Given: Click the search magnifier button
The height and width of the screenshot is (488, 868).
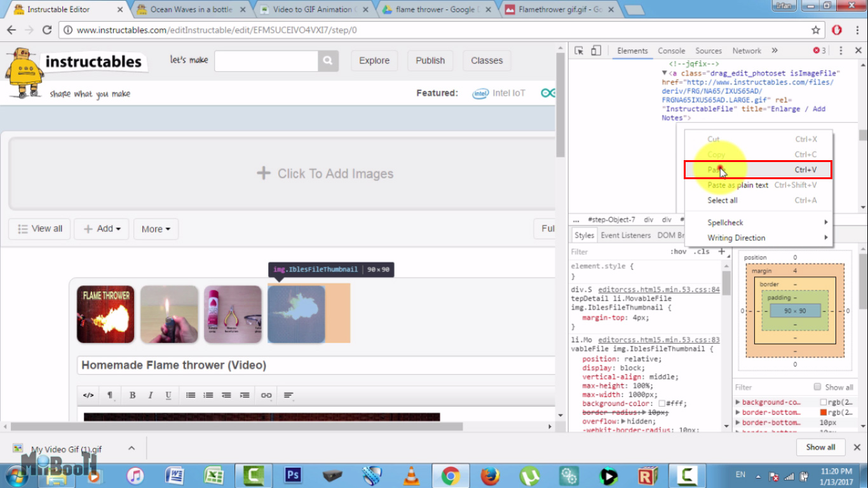Looking at the screenshot, I should (327, 60).
